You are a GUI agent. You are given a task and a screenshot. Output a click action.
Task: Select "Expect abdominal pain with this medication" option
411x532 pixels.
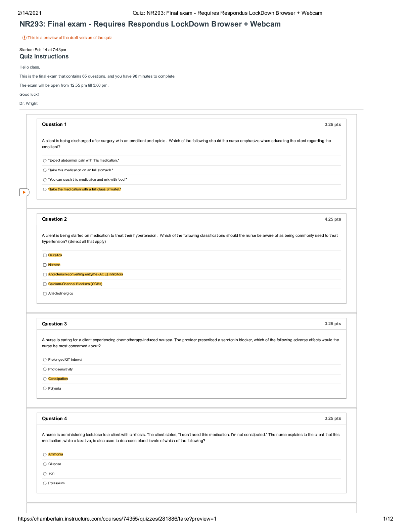(45, 161)
